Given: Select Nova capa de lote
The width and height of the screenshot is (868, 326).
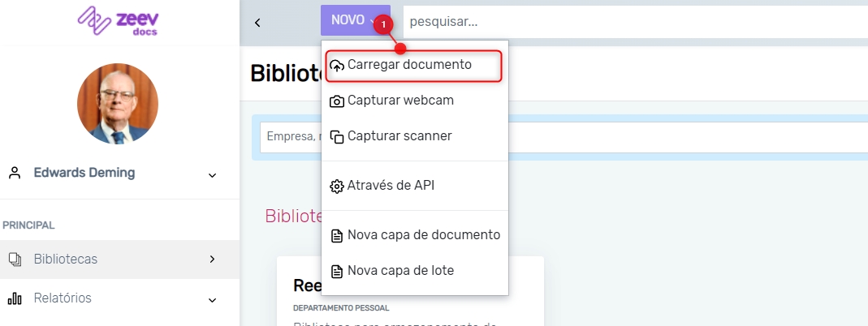Looking at the screenshot, I should coord(400,271).
